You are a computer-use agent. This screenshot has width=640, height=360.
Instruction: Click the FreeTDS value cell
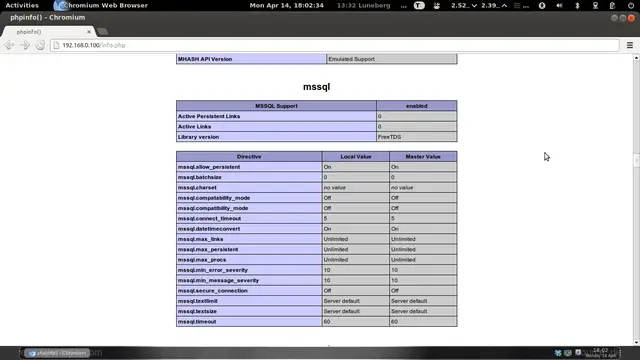pyautogui.click(x=416, y=137)
